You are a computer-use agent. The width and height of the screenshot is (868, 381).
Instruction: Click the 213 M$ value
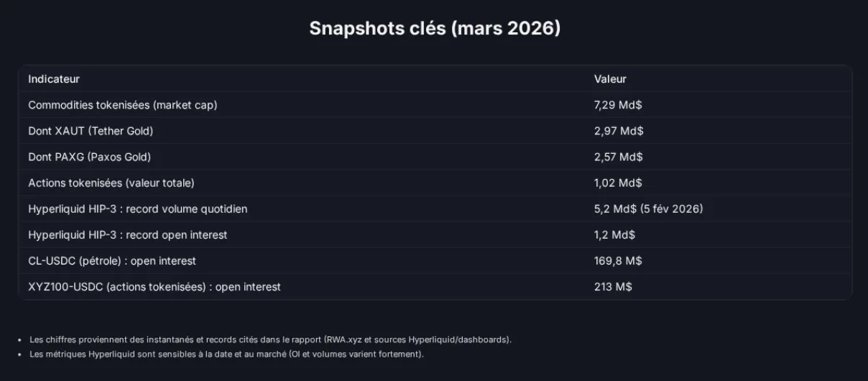point(613,286)
